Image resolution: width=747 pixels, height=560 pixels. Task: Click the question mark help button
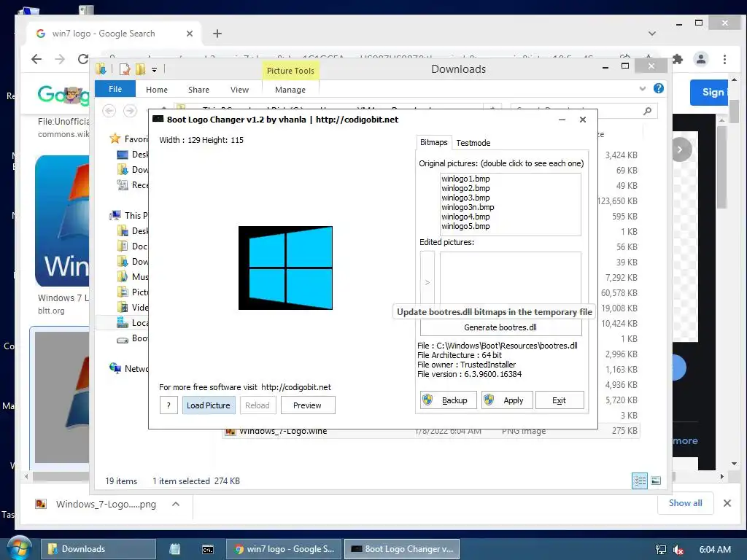[x=169, y=405]
